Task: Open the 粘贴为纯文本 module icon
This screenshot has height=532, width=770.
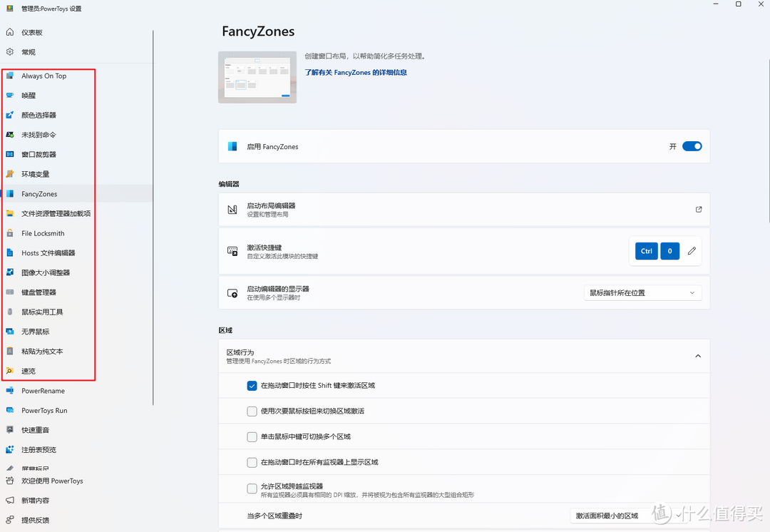Action: [10, 352]
